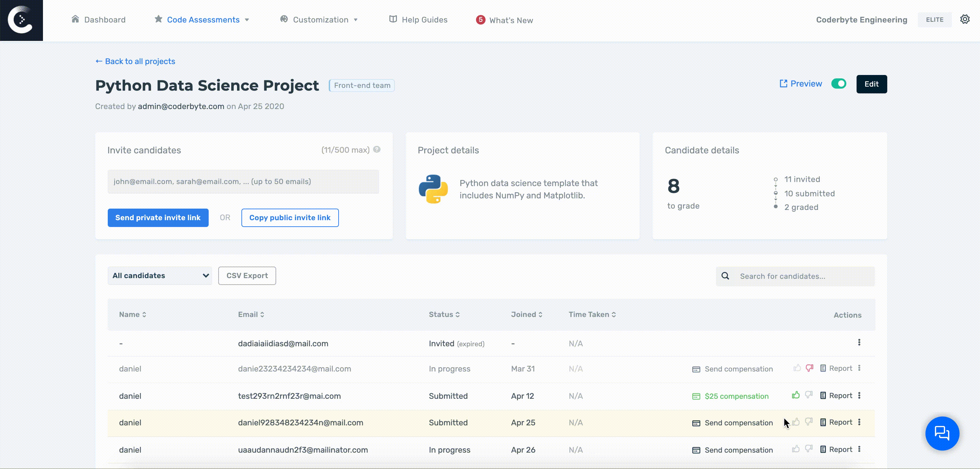The image size is (980, 469).
Task: Open Report for daniel928348234234n@mail.com
Action: [836, 422]
